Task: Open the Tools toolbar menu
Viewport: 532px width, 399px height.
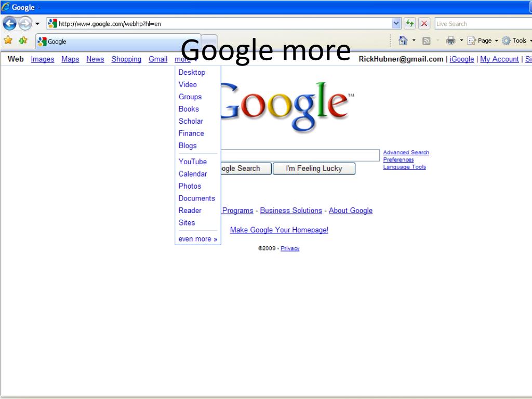Action: [x=516, y=41]
